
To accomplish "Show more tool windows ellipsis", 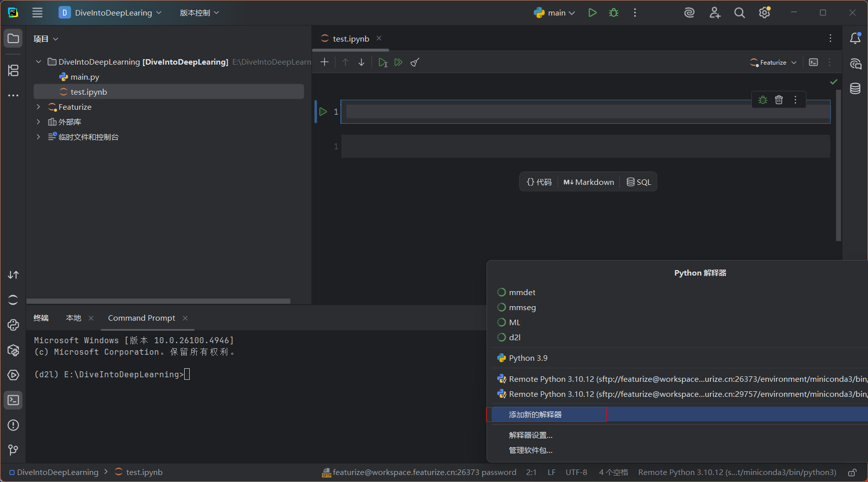I will point(14,95).
